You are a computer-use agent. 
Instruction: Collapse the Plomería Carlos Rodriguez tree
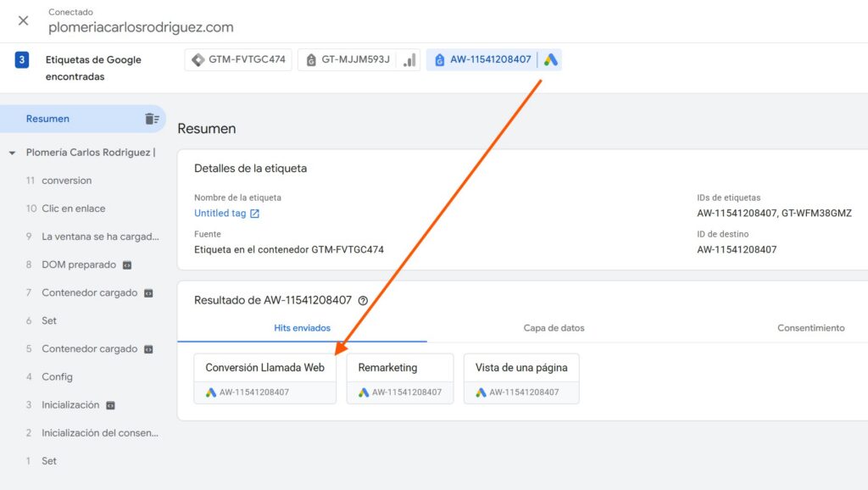[12, 153]
